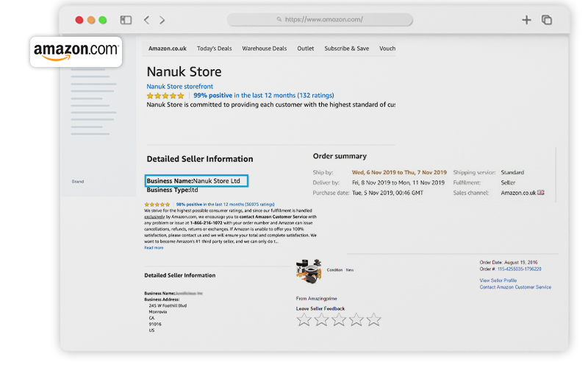Expand the Read more link
The height and width of the screenshot is (368, 588).
pos(154,248)
